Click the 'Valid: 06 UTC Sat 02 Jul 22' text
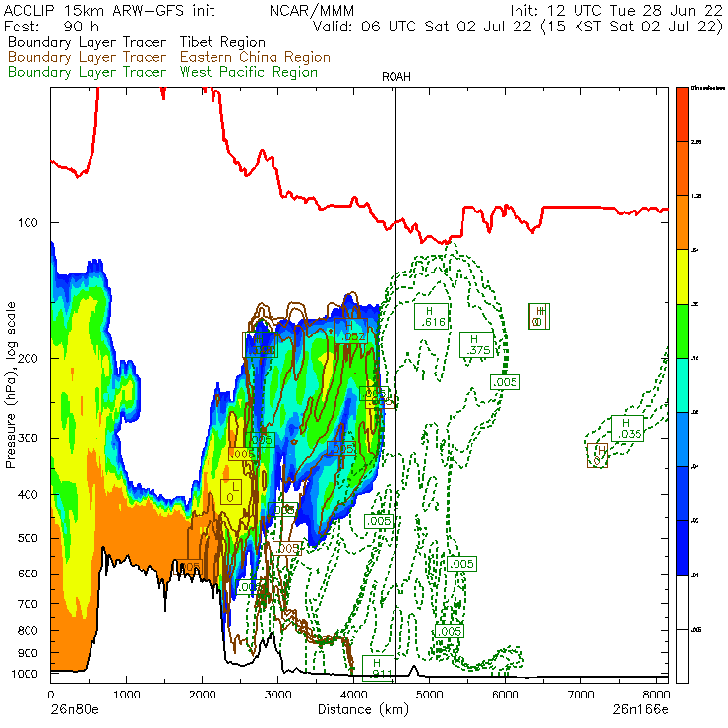 (422, 27)
